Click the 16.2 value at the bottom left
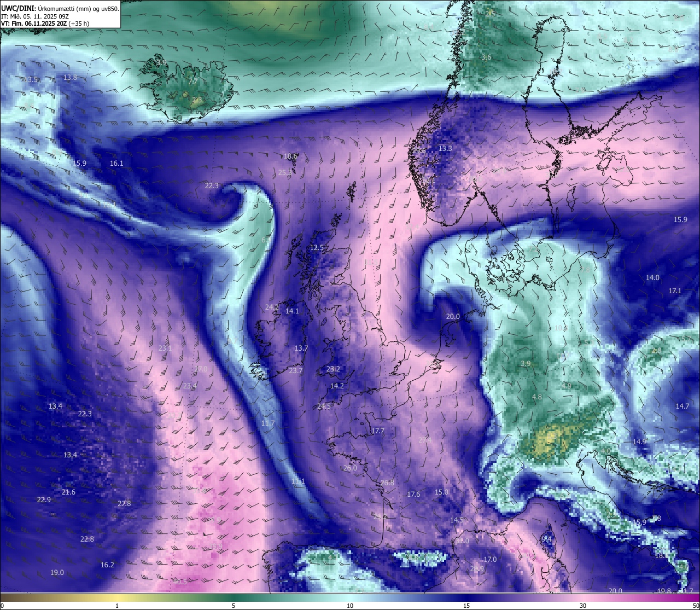 point(107,565)
